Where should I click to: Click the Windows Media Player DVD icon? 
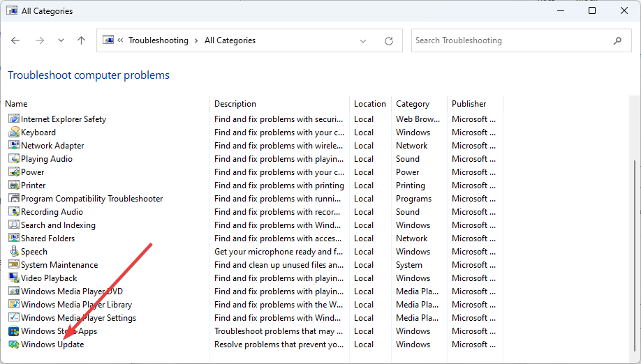pyautogui.click(x=14, y=291)
